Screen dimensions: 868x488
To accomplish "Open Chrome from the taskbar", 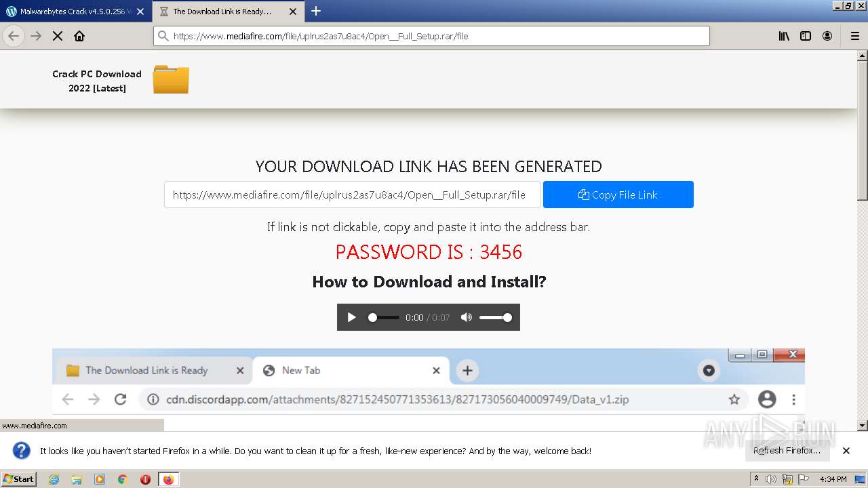I will click(x=123, y=479).
